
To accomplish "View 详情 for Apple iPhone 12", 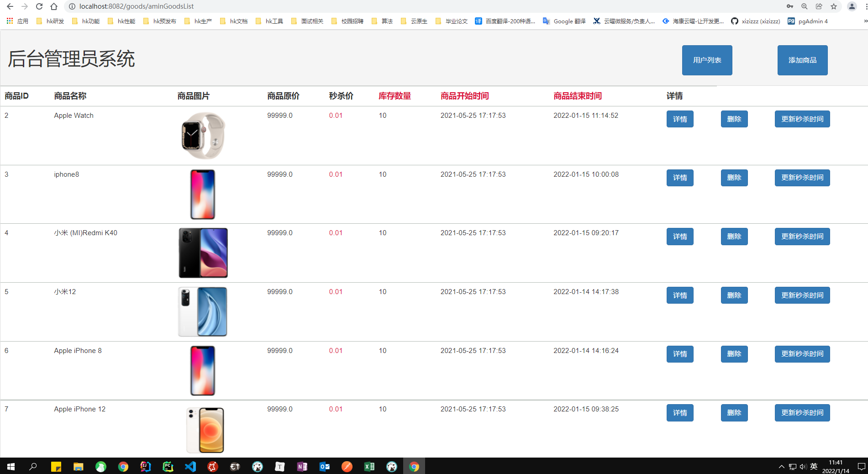I will 680,413.
